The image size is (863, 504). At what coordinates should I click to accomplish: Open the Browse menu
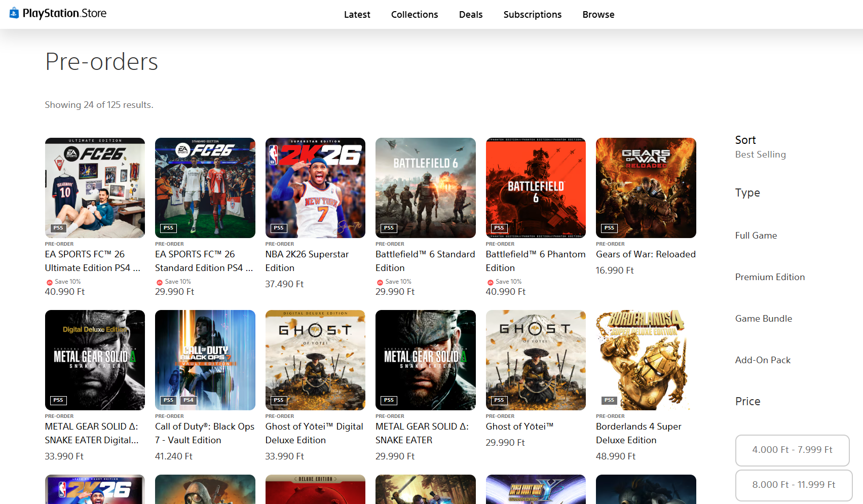(x=598, y=15)
